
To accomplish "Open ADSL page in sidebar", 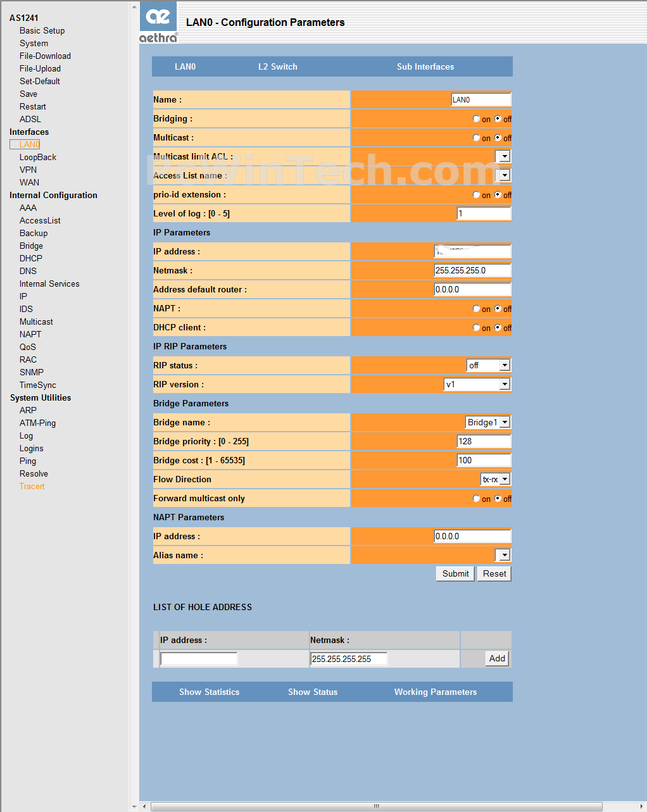I will tap(30, 119).
